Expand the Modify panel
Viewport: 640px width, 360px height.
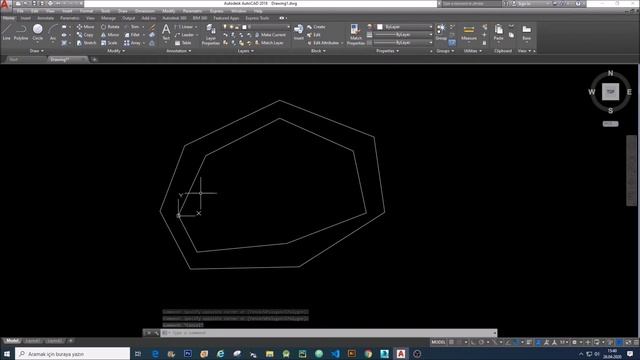[x=116, y=51]
